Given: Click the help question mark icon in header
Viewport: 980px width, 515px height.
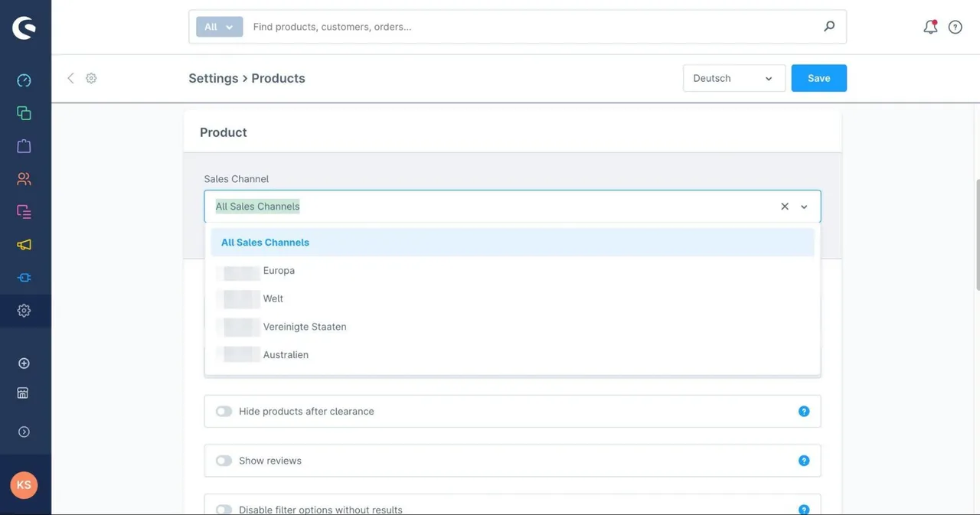Looking at the screenshot, I should pos(955,27).
